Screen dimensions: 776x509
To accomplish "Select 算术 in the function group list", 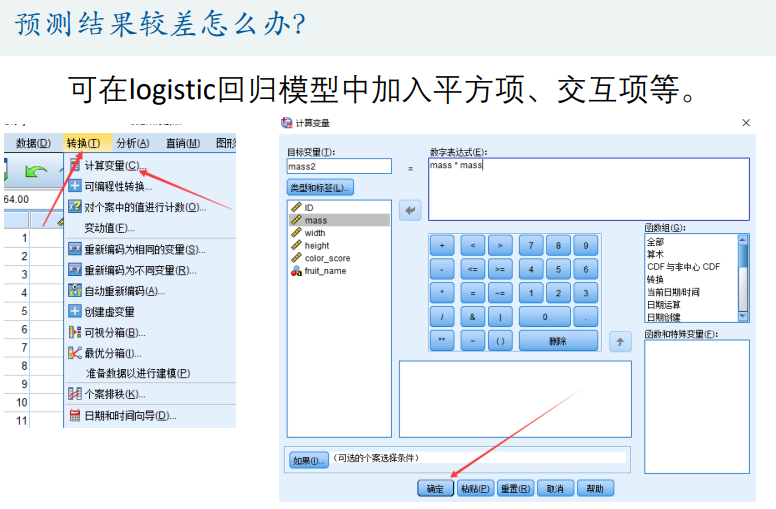I will pos(656,254).
